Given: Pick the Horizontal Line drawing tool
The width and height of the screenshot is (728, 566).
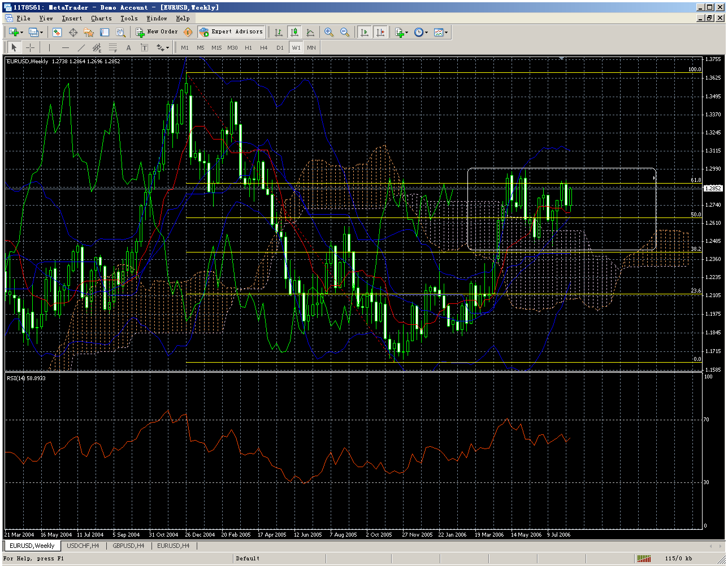Looking at the screenshot, I should pyautogui.click(x=66, y=47).
